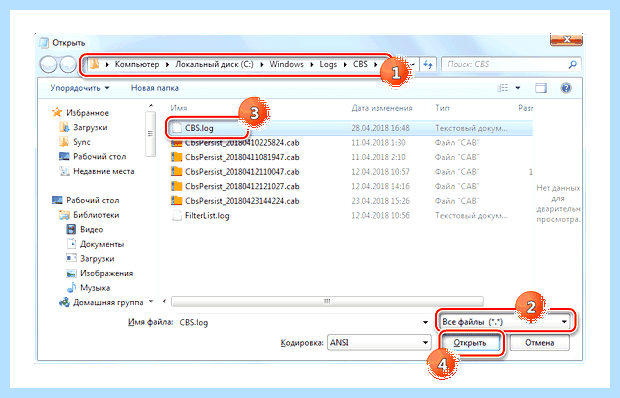Click CBS in the address breadcrumb
Viewport: 620px width, 398px height.
[x=360, y=64]
